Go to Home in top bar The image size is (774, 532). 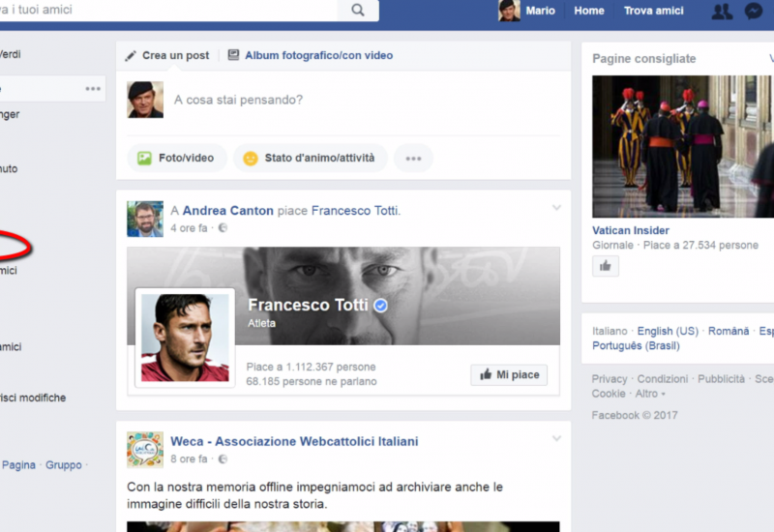tap(589, 11)
